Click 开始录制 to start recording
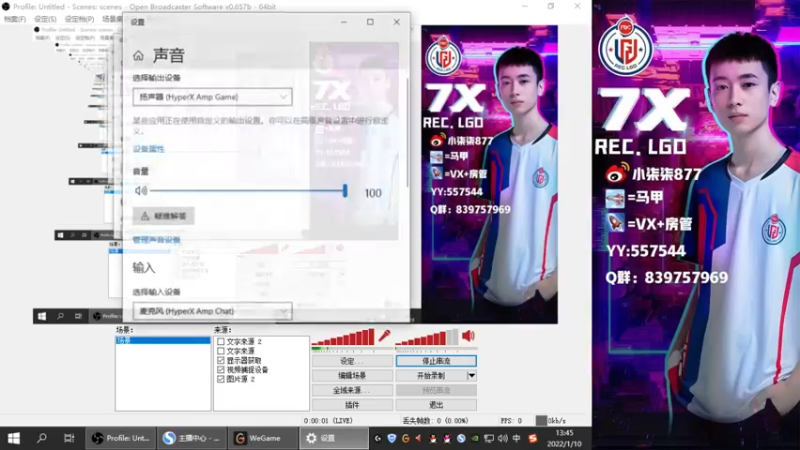 pyautogui.click(x=431, y=376)
